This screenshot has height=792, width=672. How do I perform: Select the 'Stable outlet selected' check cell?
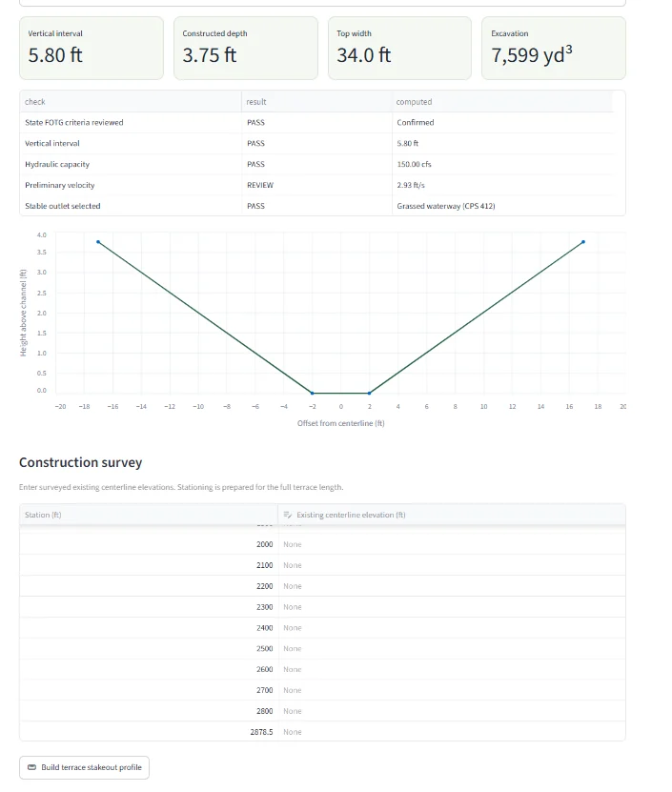pyautogui.click(x=131, y=206)
